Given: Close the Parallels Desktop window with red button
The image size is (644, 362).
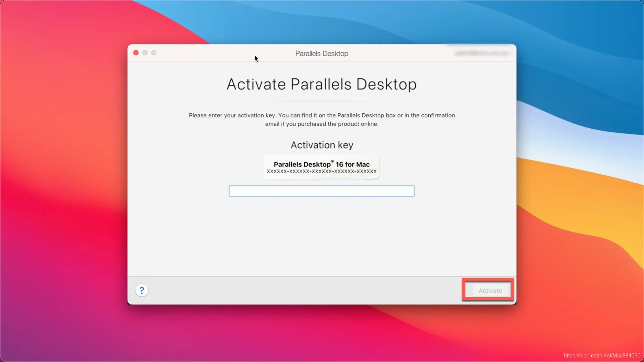Looking at the screenshot, I should pyautogui.click(x=136, y=53).
